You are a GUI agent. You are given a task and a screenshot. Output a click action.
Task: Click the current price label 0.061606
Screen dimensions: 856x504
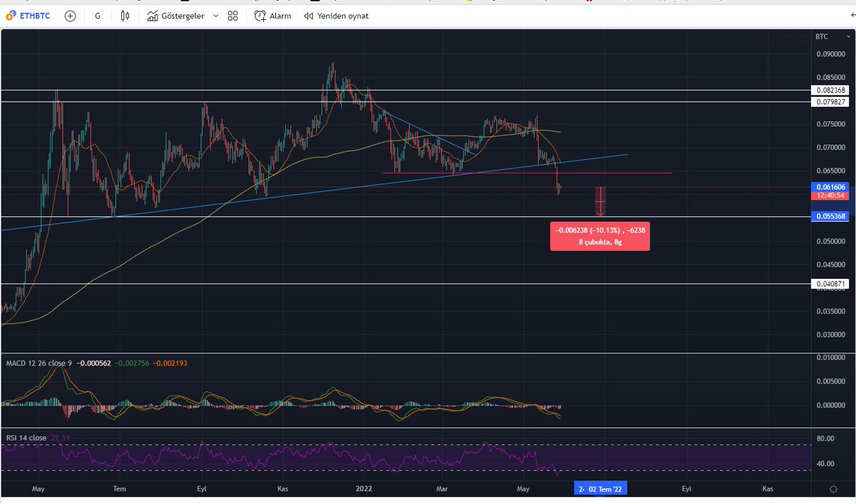tap(830, 187)
